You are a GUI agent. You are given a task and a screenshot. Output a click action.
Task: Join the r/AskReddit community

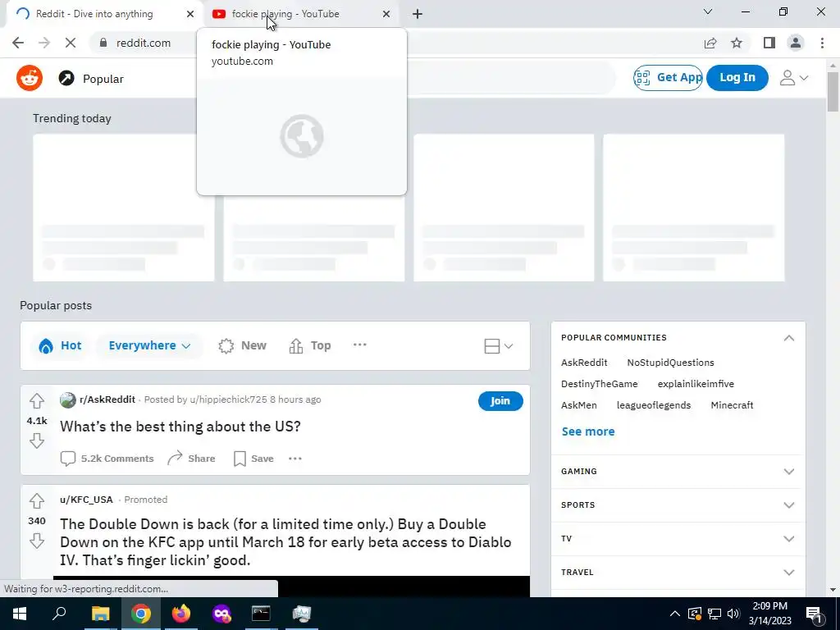500,400
